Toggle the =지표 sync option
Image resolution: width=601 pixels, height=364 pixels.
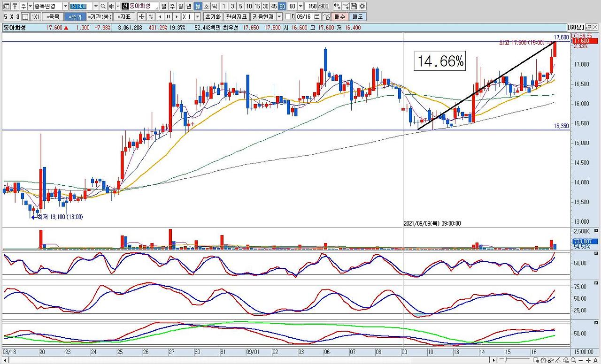point(124,16)
